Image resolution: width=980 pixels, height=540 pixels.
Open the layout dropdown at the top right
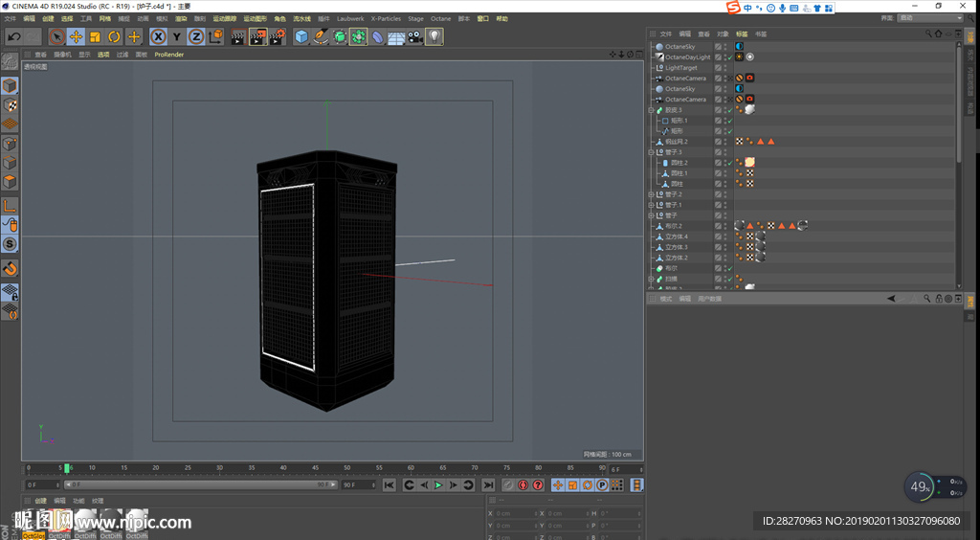(x=930, y=18)
